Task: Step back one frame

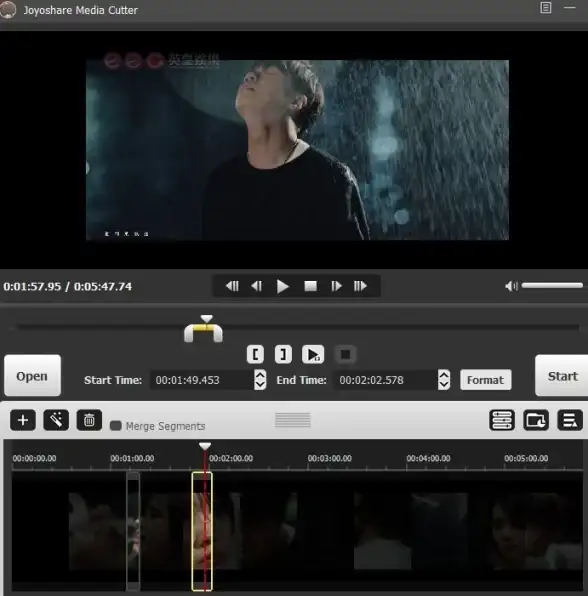Action: click(257, 286)
